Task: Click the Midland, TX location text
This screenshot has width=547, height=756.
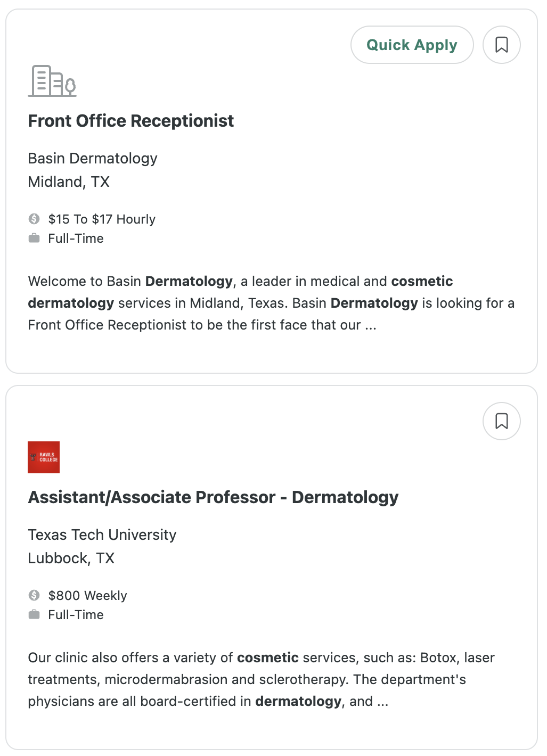Action: point(69,182)
